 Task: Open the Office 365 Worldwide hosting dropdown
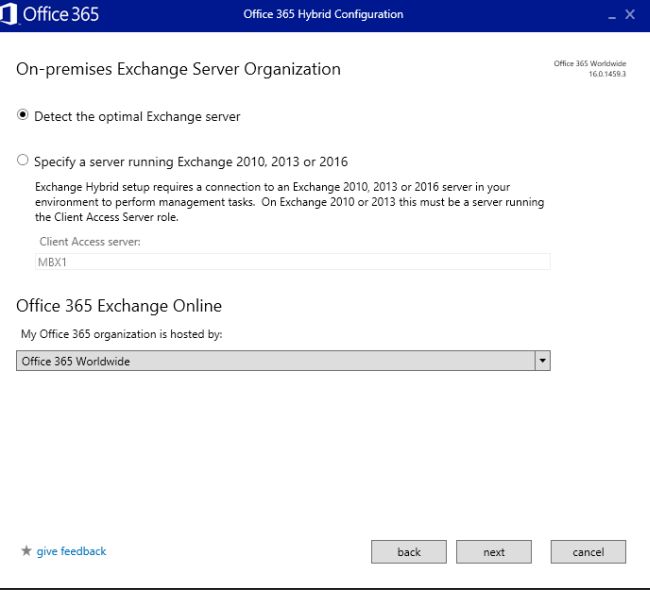click(283, 361)
